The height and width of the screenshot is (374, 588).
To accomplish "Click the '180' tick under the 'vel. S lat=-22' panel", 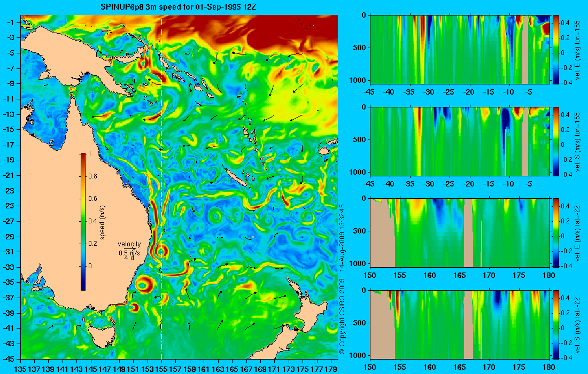I will (x=549, y=367).
